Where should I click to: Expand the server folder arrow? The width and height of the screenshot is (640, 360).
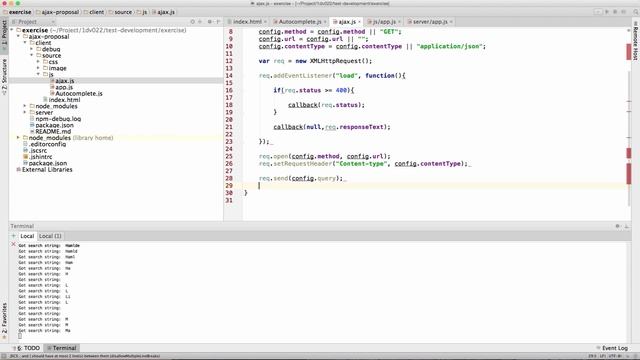[25, 112]
